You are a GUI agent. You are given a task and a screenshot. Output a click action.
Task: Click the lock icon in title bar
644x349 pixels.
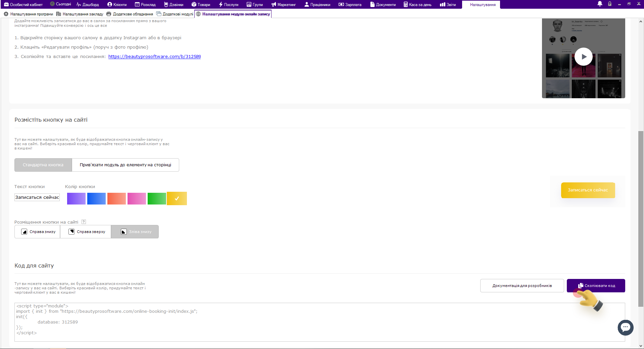click(x=610, y=4)
